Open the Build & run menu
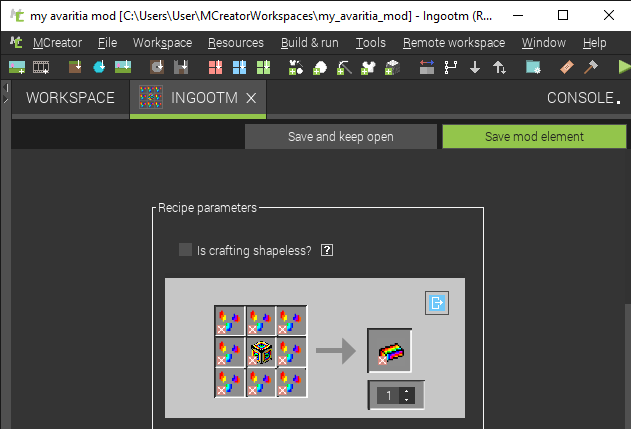The height and width of the screenshot is (429, 631). click(x=309, y=43)
